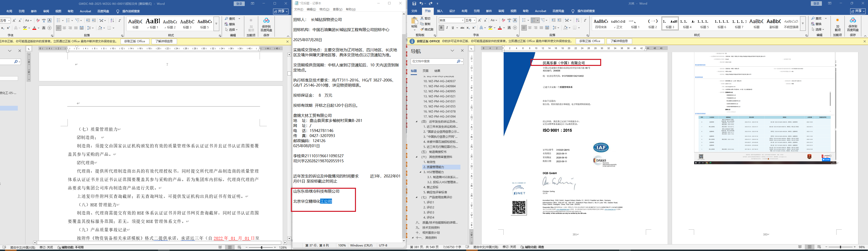Select Format Painter (格式刷) in the right Word window
The image size is (868, 251).
[427, 29]
